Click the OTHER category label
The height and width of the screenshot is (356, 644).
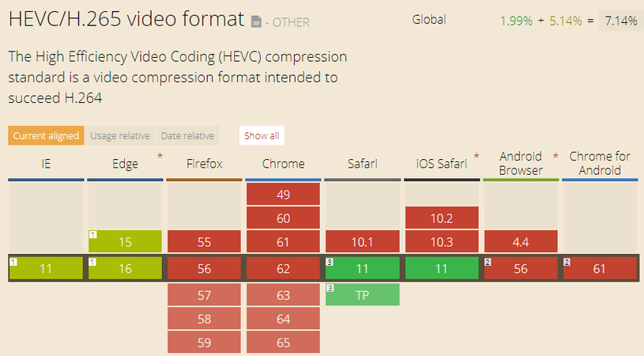[x=292, y=22]
